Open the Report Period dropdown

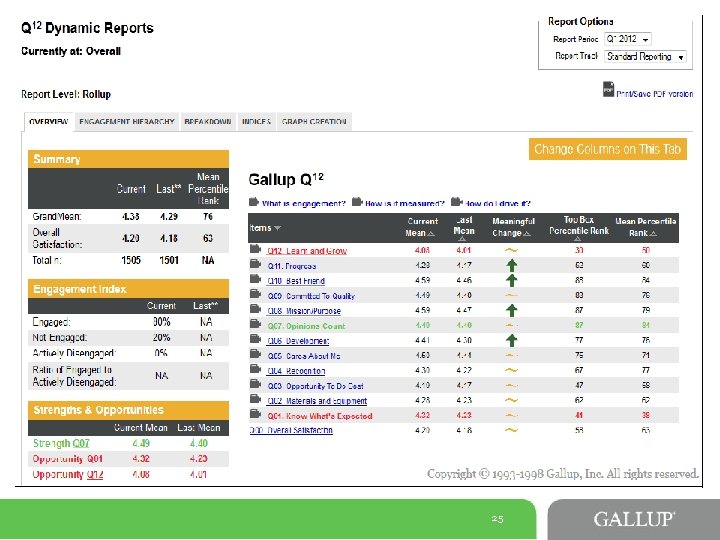628,39
